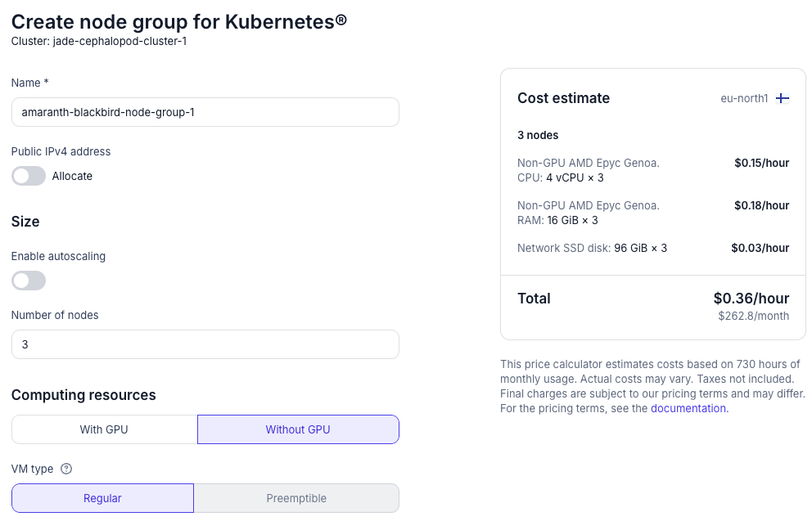This screenshot has width=812, height=530.
Task: Click the $0.15/hour CPU price
Action: coord(761,163)
